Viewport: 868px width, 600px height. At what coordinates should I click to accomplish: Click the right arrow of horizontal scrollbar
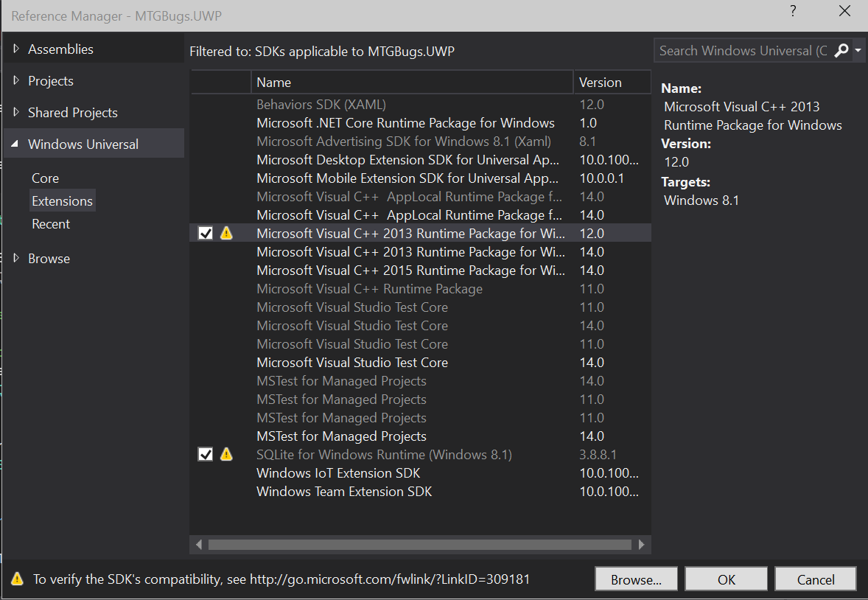642,545
